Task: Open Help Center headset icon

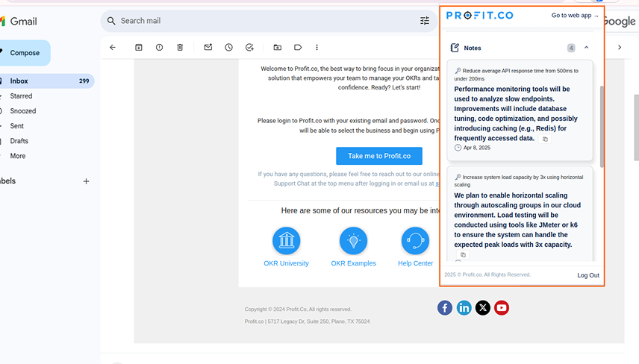Action: [415, 241]
